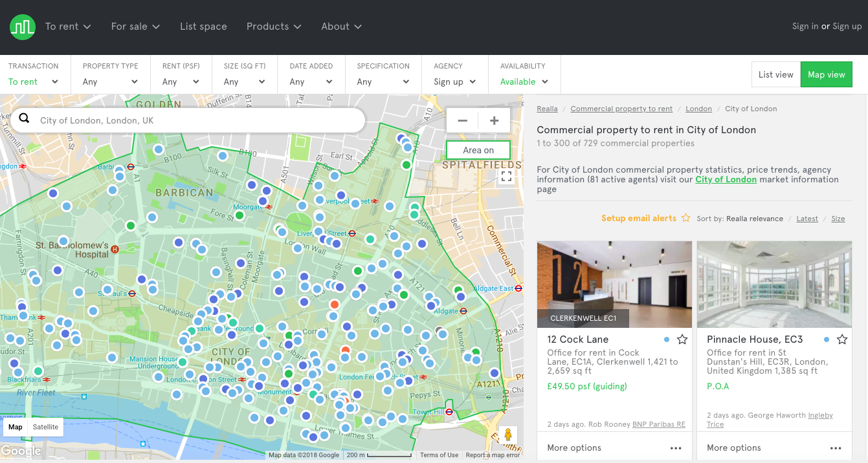868x463 pixels.
Task: Expand the Availability filter dropdown
Action: pos(524,81)
